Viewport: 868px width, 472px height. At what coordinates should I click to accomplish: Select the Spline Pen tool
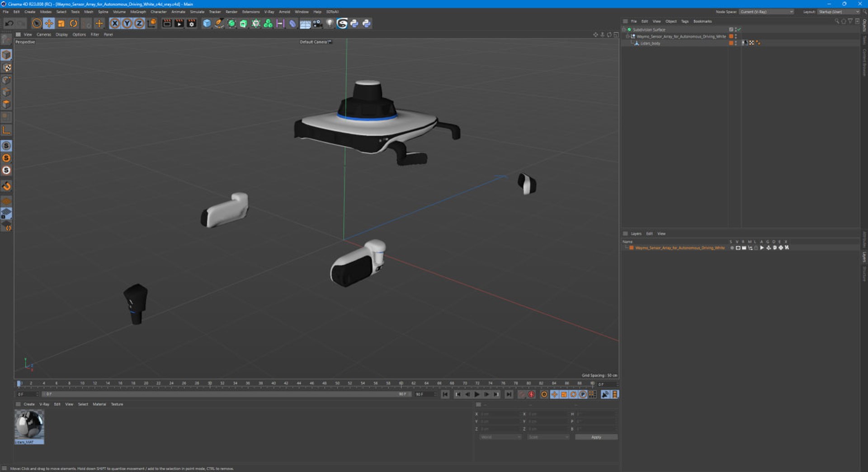219,24
